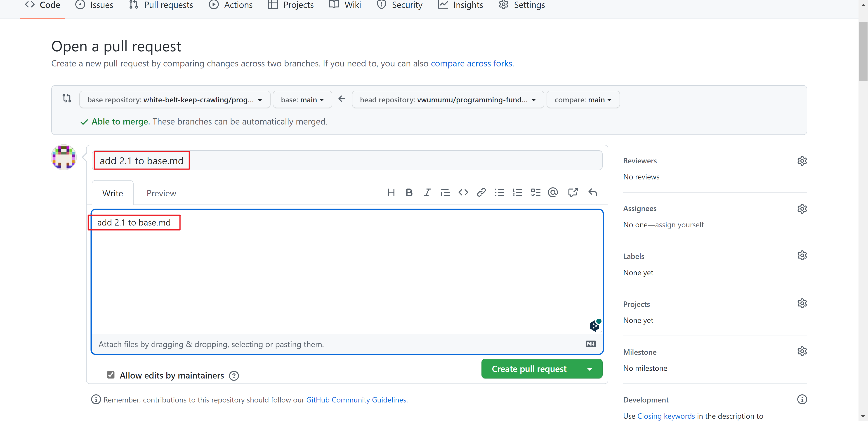Insert a code snippet icon
The image size is (868, 421).
pos(463,192)
